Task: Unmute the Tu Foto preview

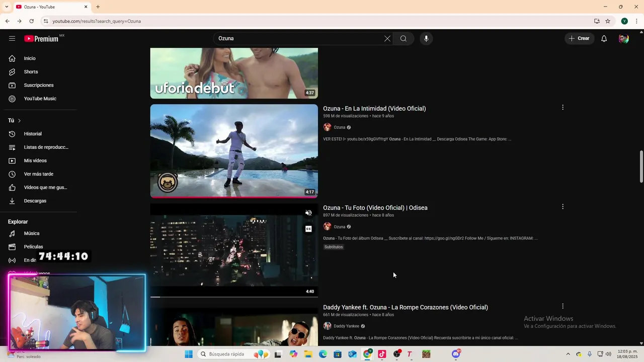Action: (x=308, y=213)
